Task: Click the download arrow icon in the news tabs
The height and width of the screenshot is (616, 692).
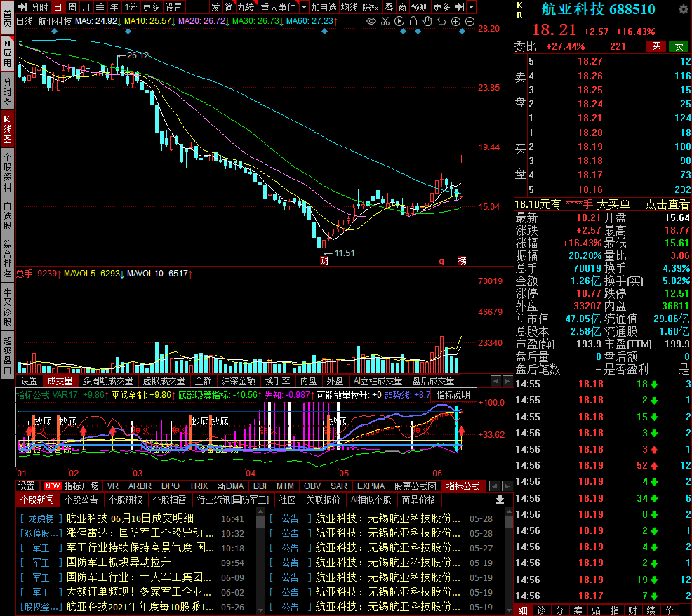Action: pos(500,500)
